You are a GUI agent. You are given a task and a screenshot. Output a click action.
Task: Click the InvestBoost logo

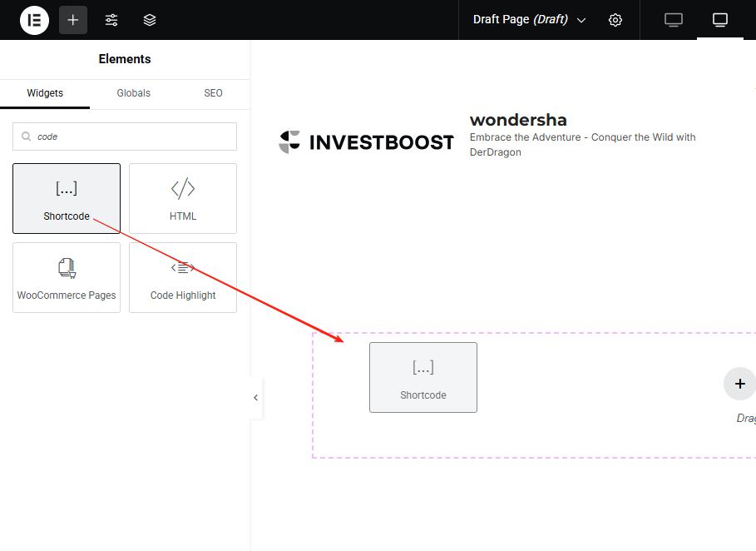pos(366,142)
